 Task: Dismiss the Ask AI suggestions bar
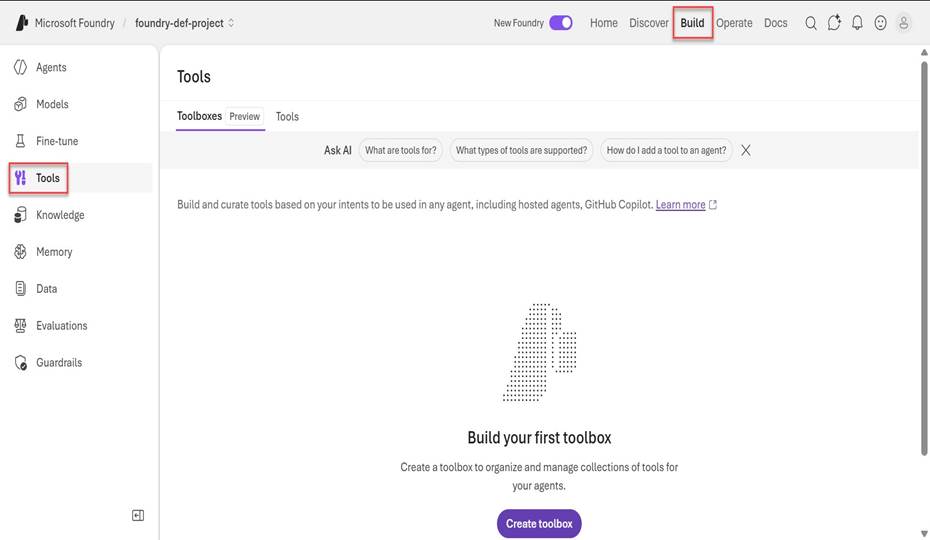[746, 151]
